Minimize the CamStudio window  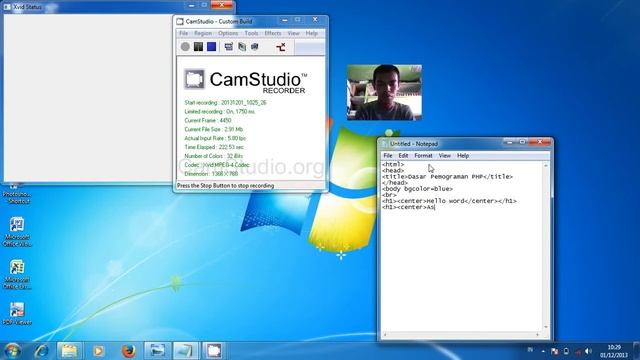pos(285,20)
